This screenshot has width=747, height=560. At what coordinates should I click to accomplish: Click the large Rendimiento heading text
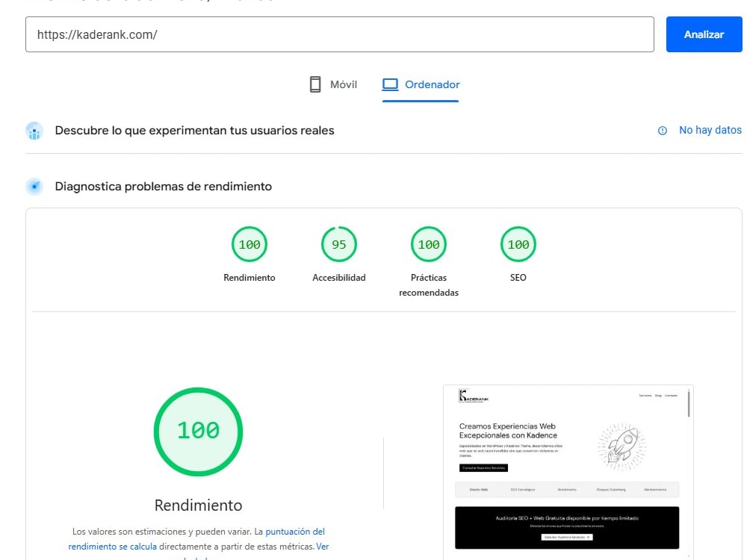(198, 505)
